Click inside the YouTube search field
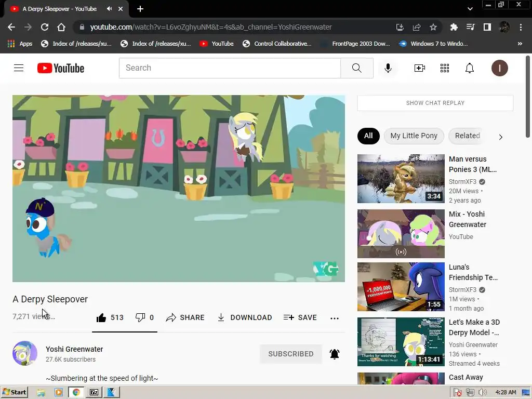 pyautogui.click(x=230, y=68)
